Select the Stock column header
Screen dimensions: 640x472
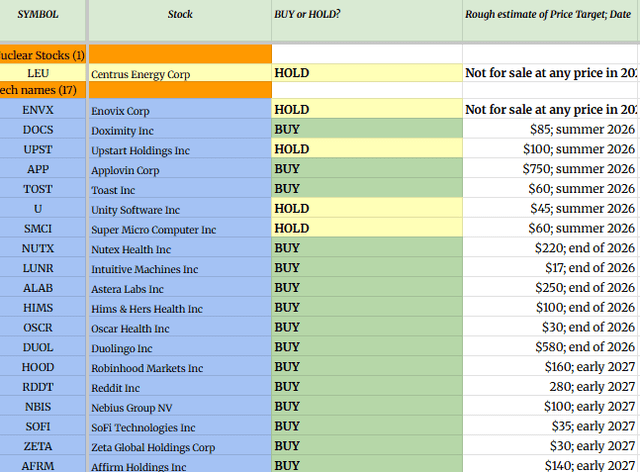[x=180, y=20]
